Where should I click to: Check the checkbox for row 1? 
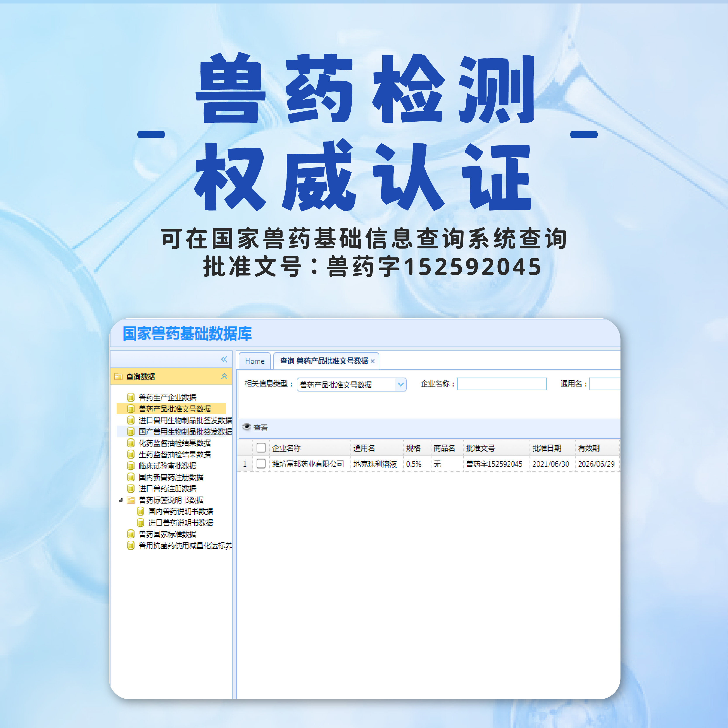(261, 463)
